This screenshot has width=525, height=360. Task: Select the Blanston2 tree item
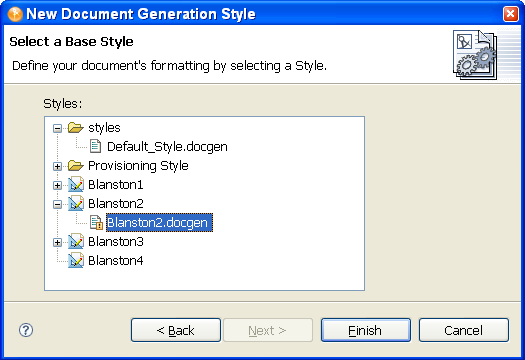[x=116, y=204]
